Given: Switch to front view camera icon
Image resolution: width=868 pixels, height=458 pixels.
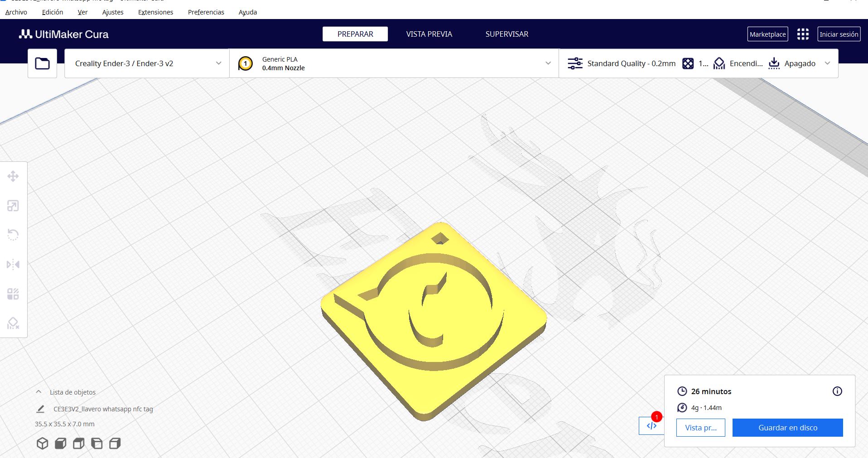Looking at the screenshot, I should click(60, 443).
